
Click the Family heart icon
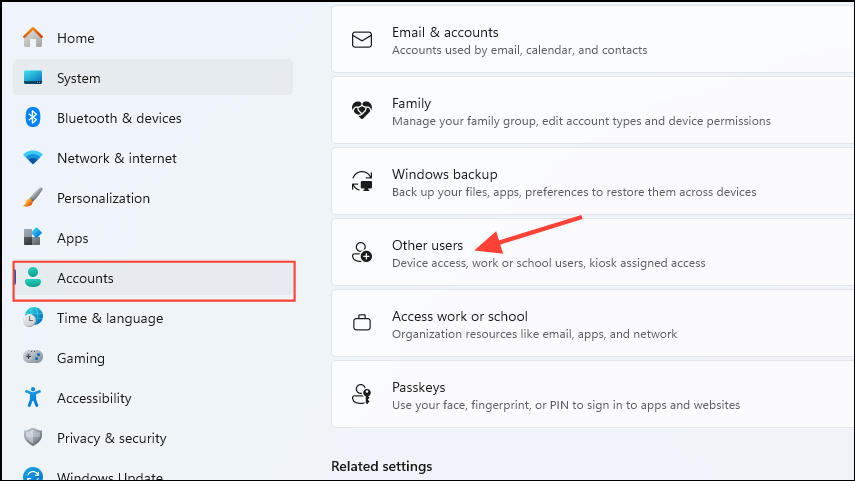pos(362,110)
